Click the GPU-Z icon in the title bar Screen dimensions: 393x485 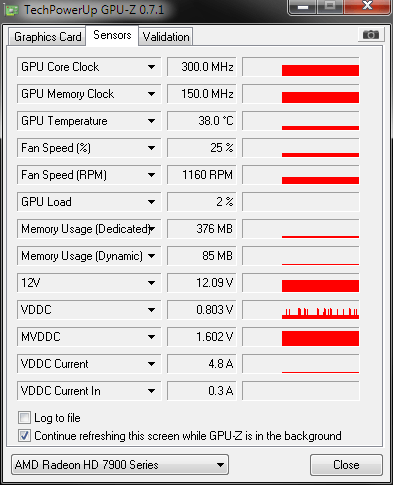[x=11, y=10]
